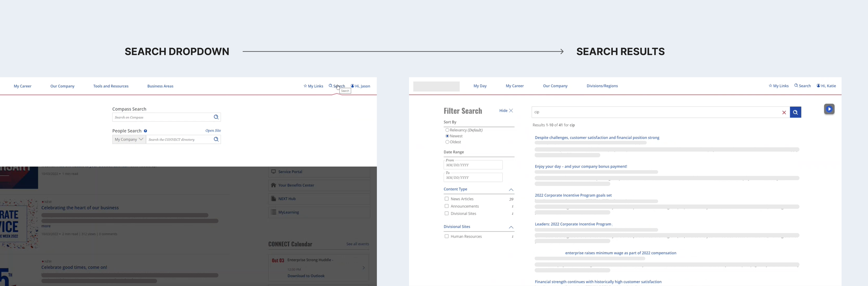Open Divisions/Regions menu
Image resolution: width=868 pixels, height=286 pixels.
pyautogui.click(x=602, y=86)
